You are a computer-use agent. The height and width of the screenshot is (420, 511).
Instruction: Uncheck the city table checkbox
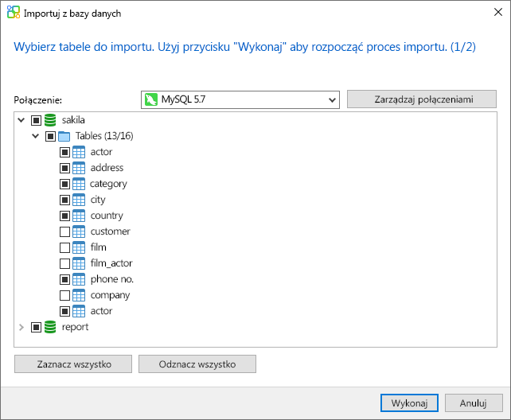64,200
